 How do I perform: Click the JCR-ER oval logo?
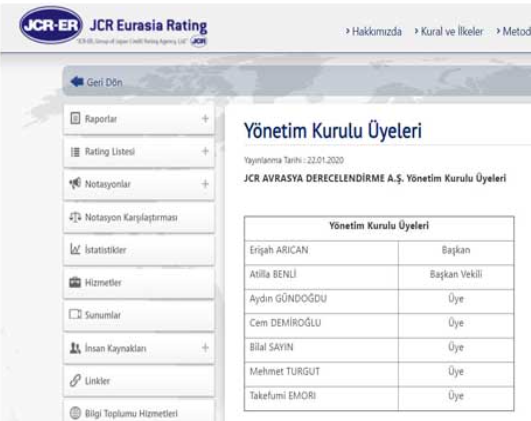(x=51, y=25)
